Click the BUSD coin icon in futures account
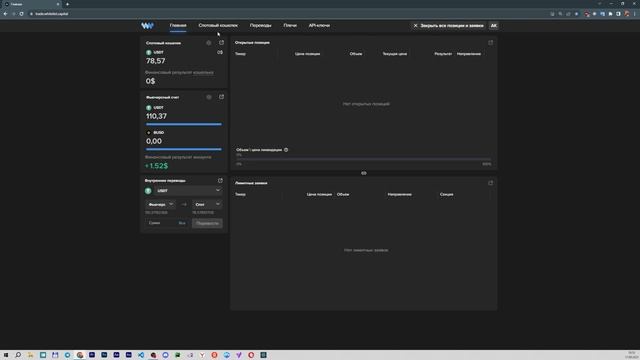This screenshot has height=360, width=640. (x=149, y=133)
